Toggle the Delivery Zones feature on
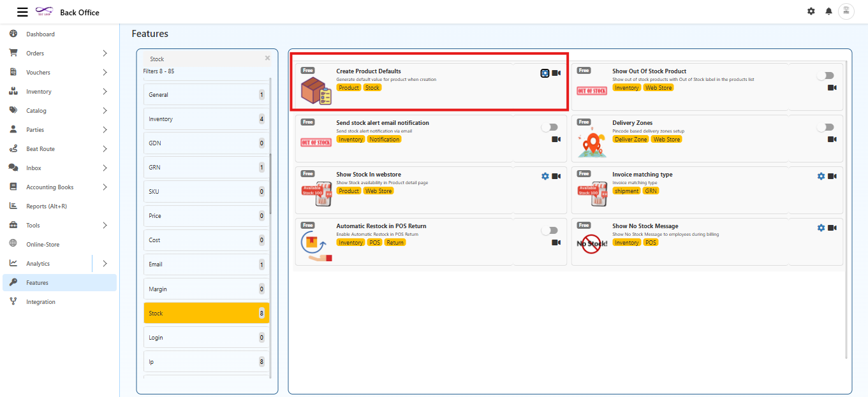This screenshot has width=868, height=397. 826,127
